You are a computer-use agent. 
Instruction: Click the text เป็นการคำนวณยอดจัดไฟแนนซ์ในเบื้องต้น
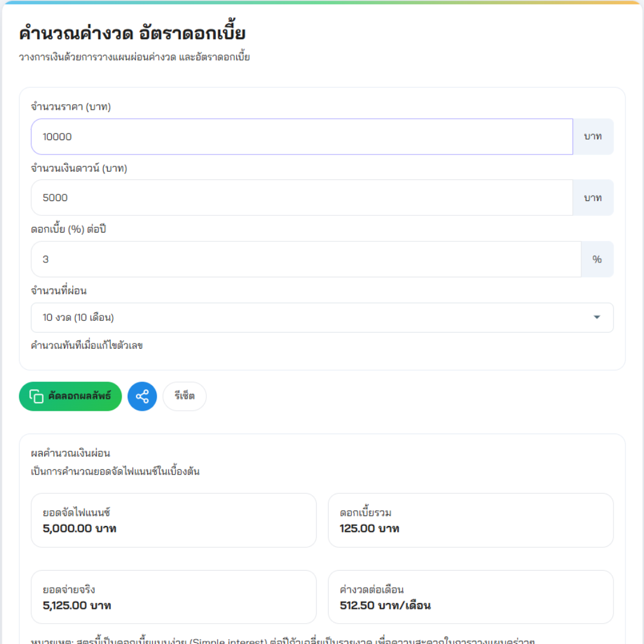tap(116, 471)
